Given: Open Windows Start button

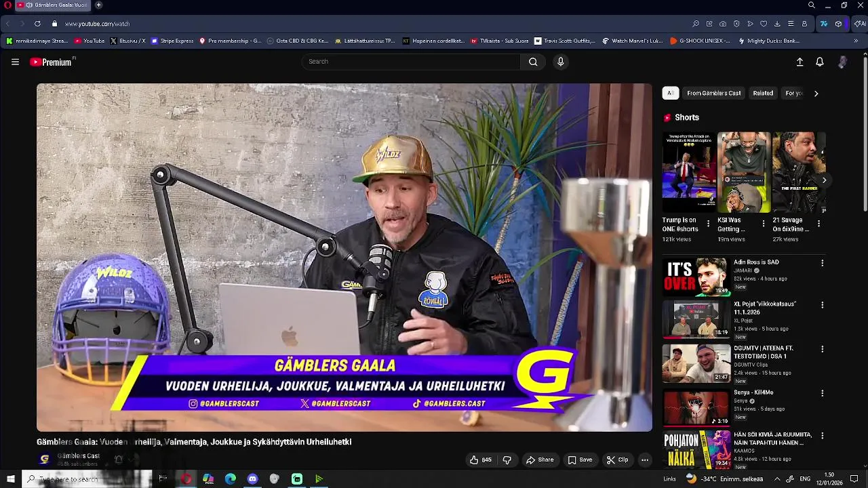Looking at the screenshot, I should coord(10,479).
